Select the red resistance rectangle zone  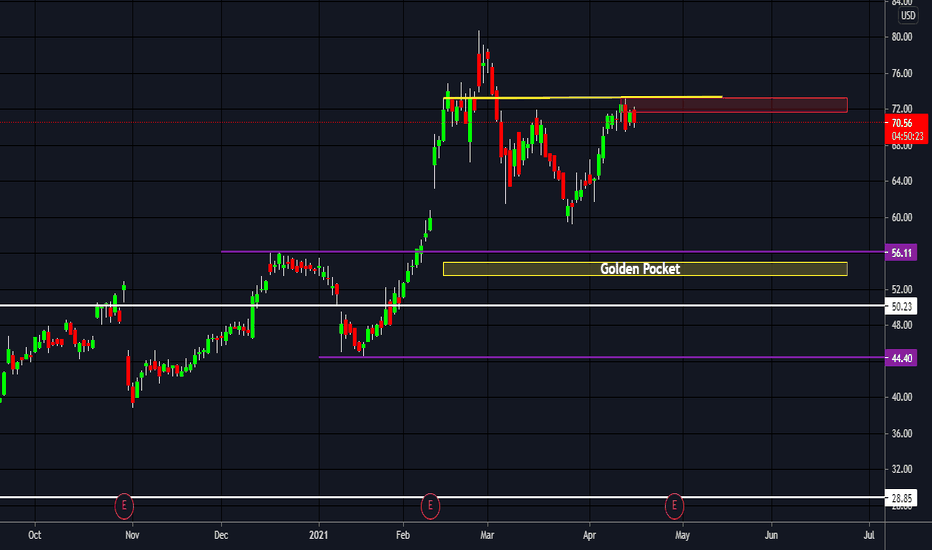[735, 105]
